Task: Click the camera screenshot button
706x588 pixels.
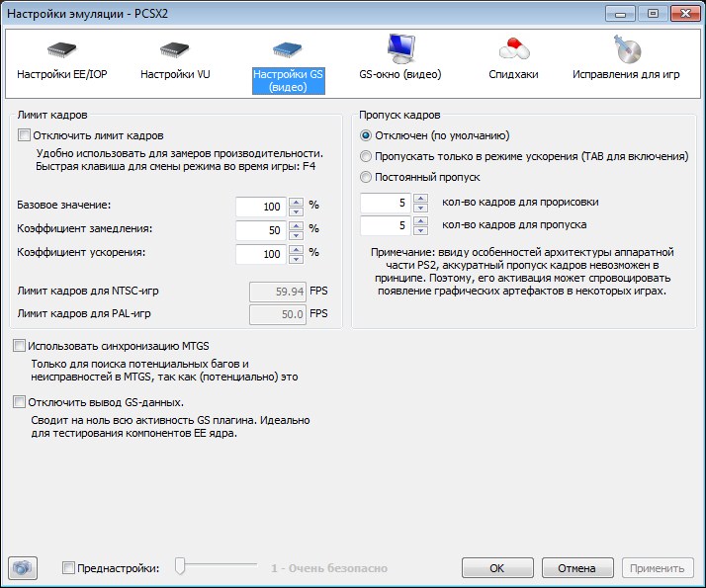Action: [x=23, y=568]
